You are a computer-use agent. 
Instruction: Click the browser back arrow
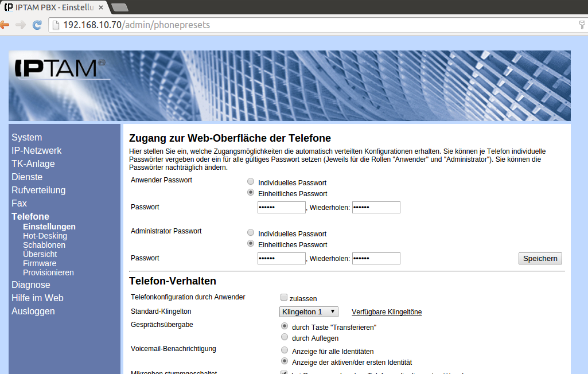(3, 25)
